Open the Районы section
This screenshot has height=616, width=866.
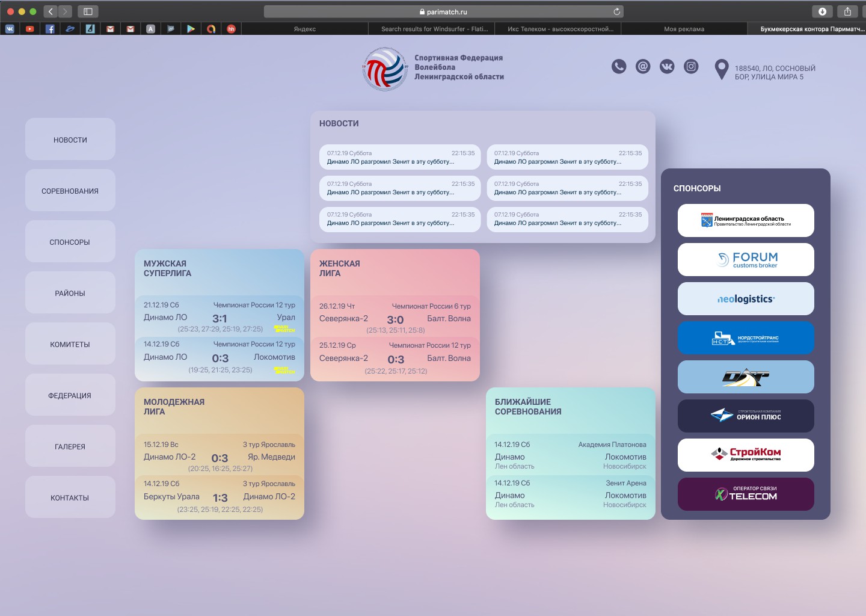(x=70, y=293)
